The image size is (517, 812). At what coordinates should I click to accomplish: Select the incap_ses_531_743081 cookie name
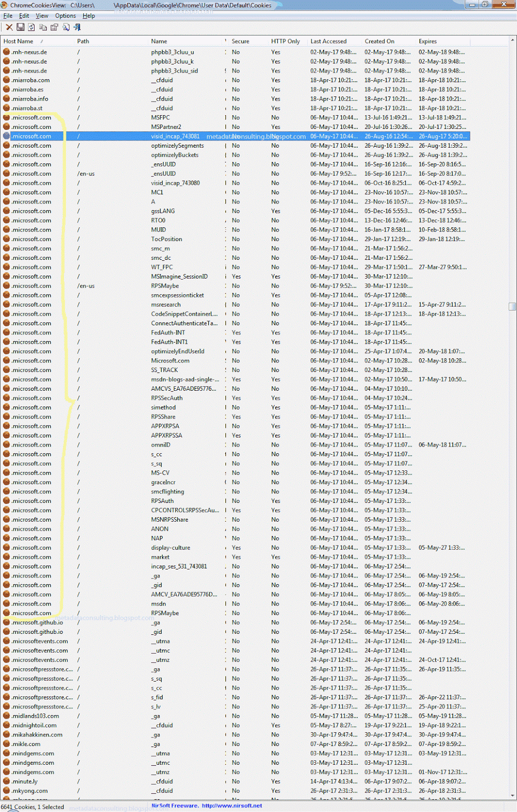(x=179, y=566)
